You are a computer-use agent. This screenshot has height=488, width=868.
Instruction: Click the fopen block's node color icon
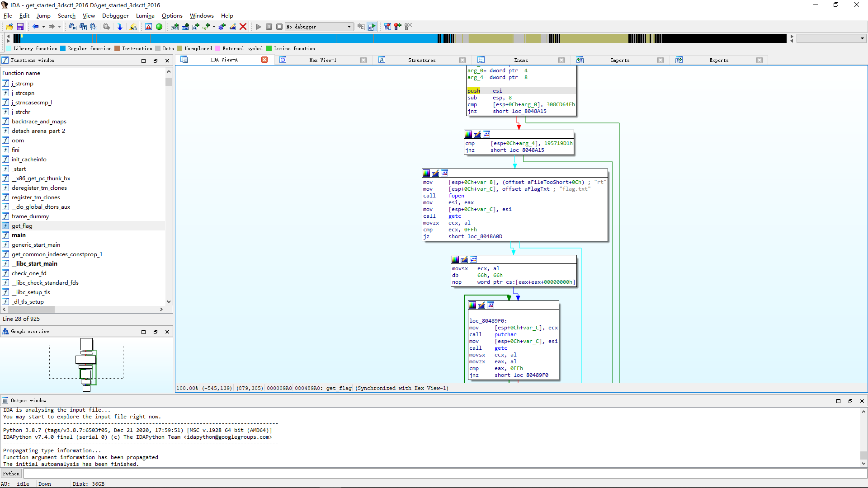tap(426, 173)
